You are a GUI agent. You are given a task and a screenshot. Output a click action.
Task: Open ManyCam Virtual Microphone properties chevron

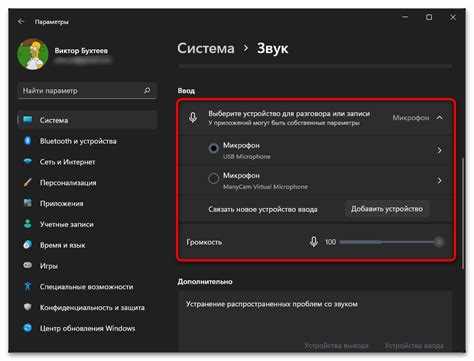click(x=439, y=180)
